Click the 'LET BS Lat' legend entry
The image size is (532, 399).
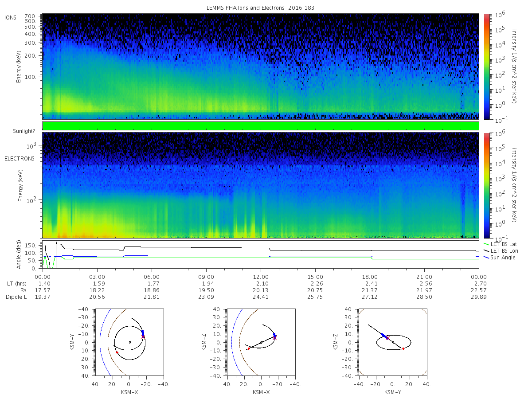click(x=501, y=244)
